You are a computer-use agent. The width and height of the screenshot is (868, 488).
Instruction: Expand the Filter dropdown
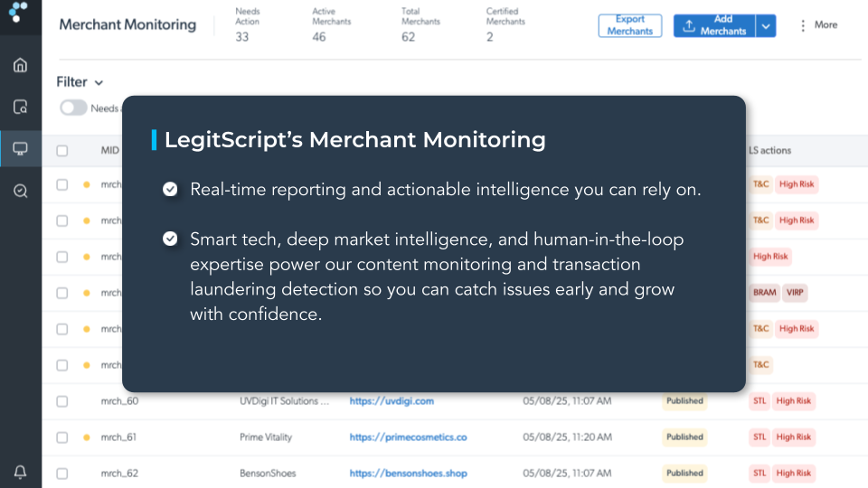[80, 82]
